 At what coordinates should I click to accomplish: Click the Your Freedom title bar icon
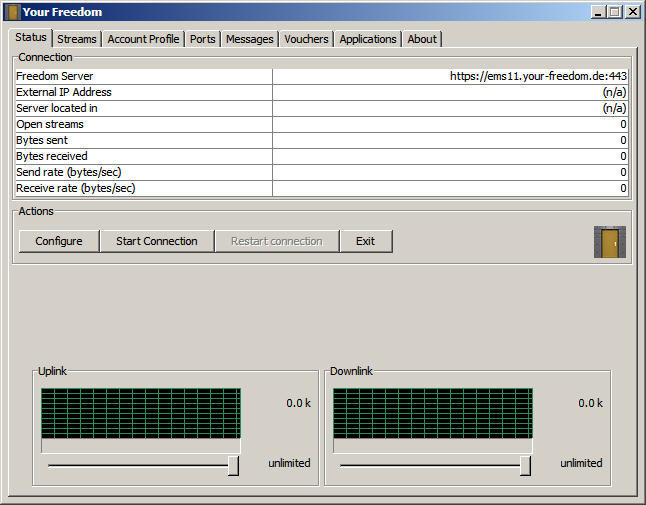pyautogui.click(x=13, y=12)
